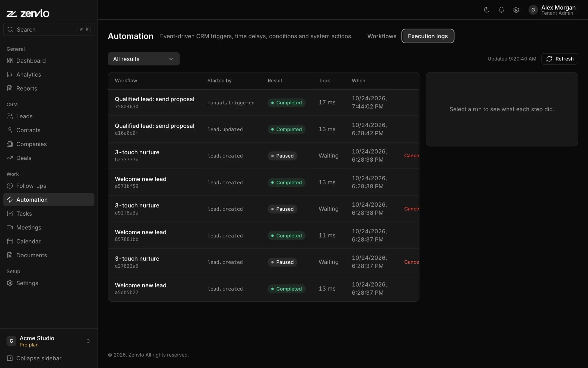This screenshot has width=588, height=368.
Task: Click the Completed badge on run 758a4630
Action: [x=286, y=103]
